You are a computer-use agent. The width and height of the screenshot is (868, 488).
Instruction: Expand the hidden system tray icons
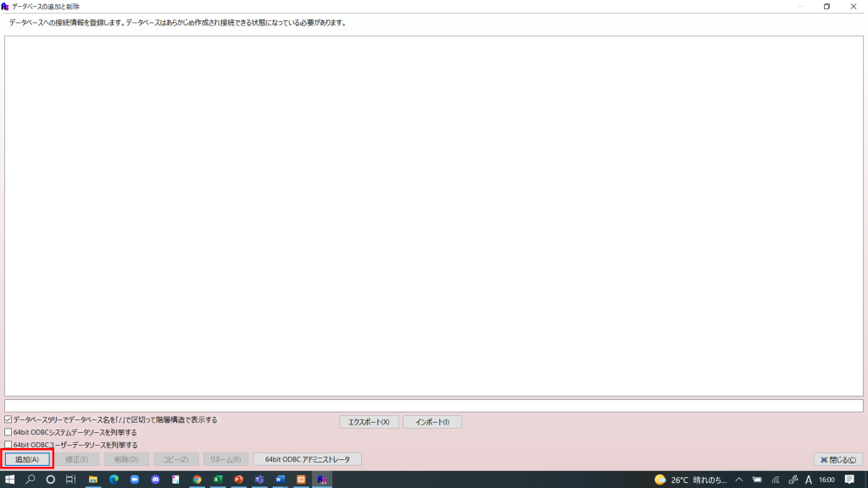point(739,480)
